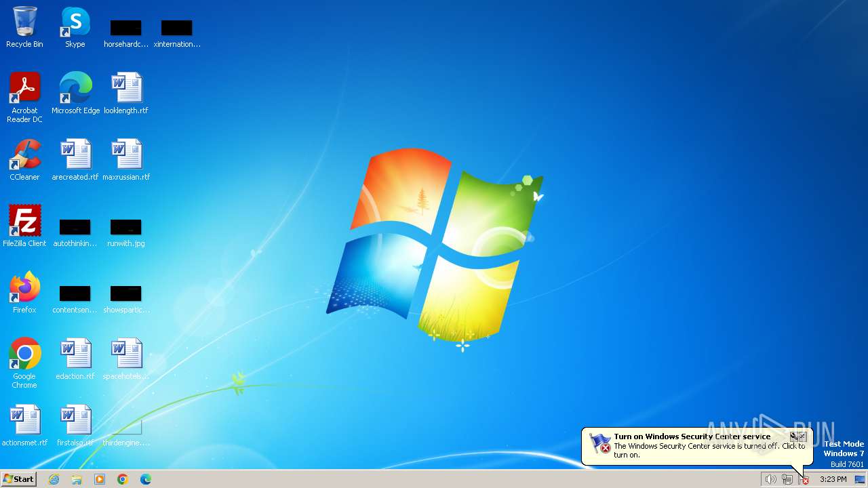The image size is (868, 488).
Task: Select spacehotels... document
Action: coord(126,359)
